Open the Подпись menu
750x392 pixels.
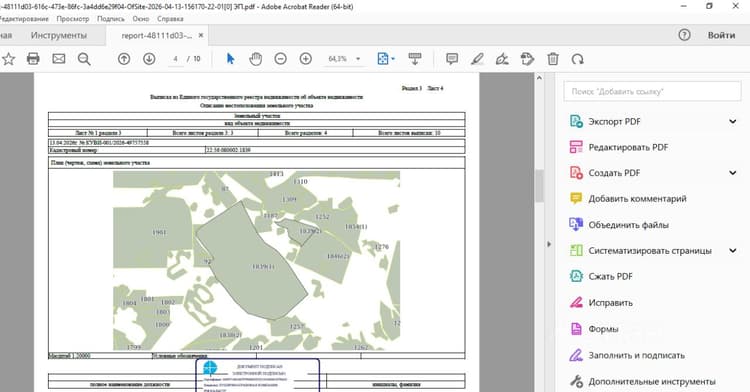(x=110, y=19)
